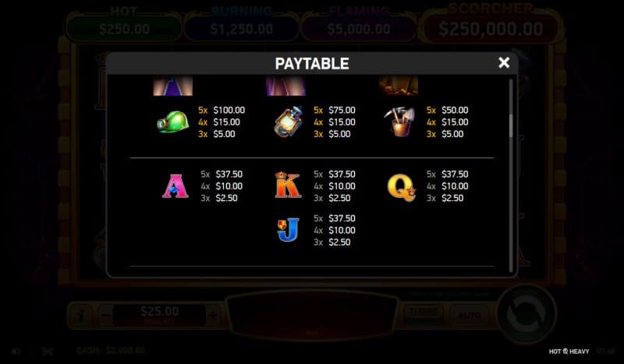The width and height of the screenshot is (624, 364).
Task: Click the circular spin button
Action: 526,315
